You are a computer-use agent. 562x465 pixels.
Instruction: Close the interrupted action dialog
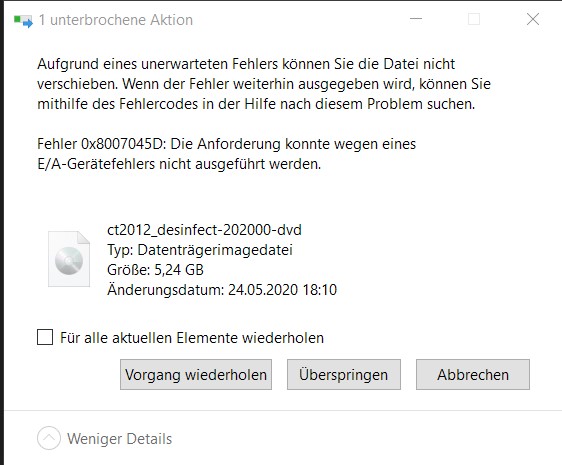tap(533, 19)
